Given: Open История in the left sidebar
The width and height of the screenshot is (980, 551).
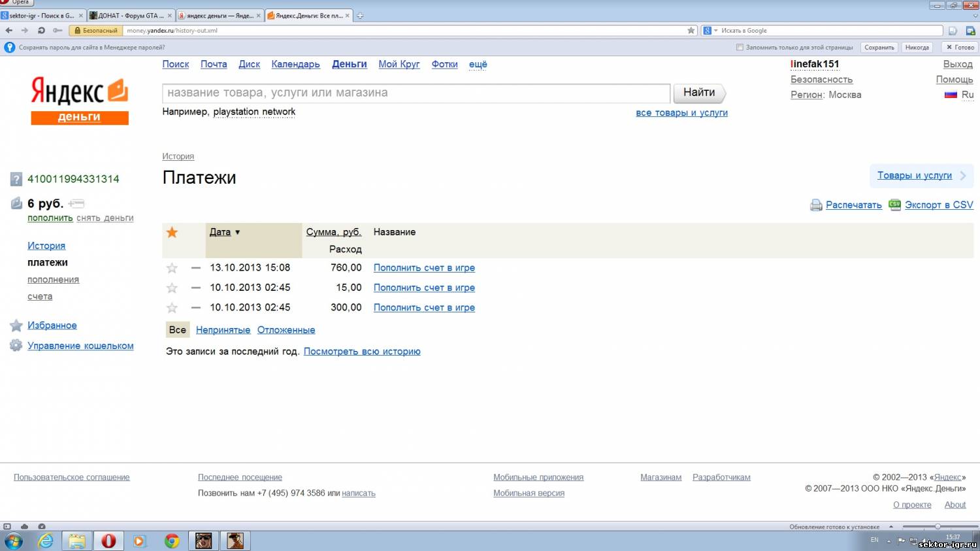Looking at the screenshot, I should pos(46,246).
